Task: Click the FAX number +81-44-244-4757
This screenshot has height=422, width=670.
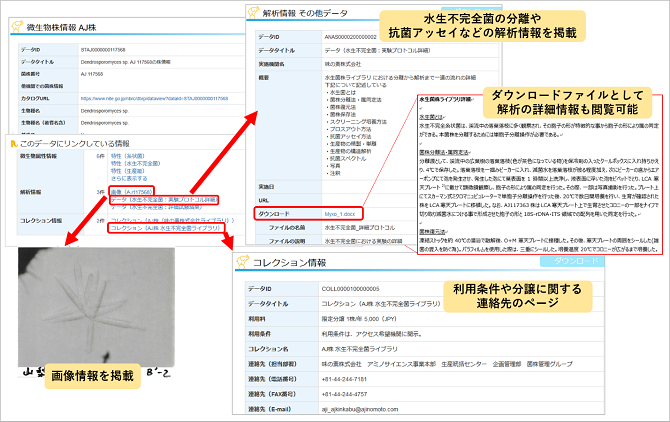Action: [x=344, y=394]
